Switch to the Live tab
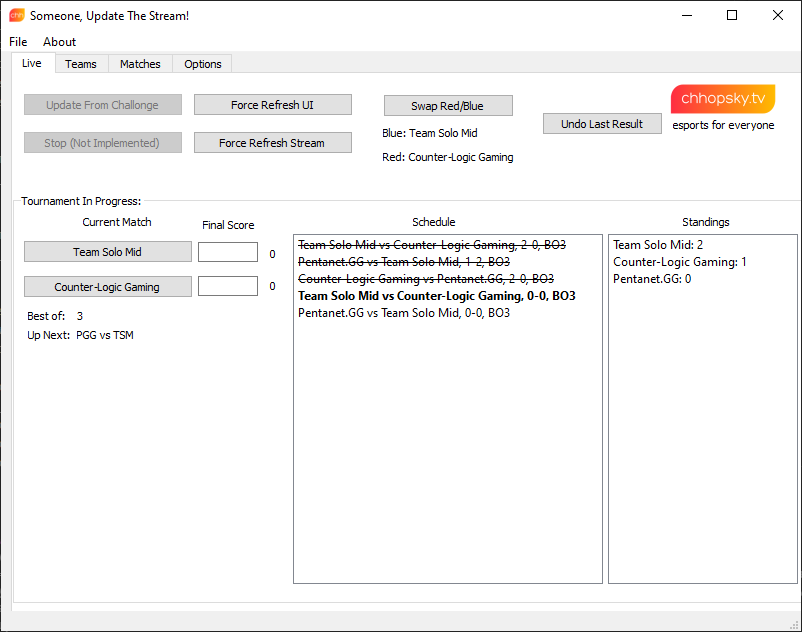This screenshot has height=632, width=802. pyautogui.click(x=32, y=63)
